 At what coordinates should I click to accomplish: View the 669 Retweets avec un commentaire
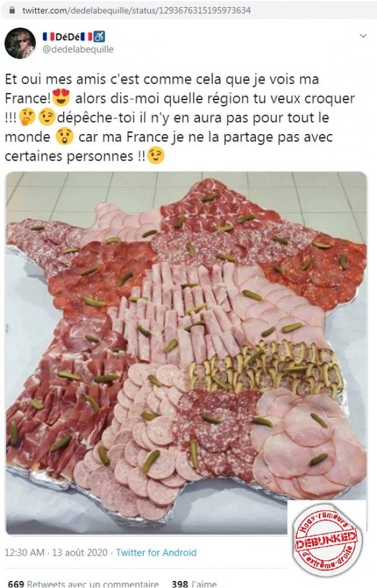83,583
